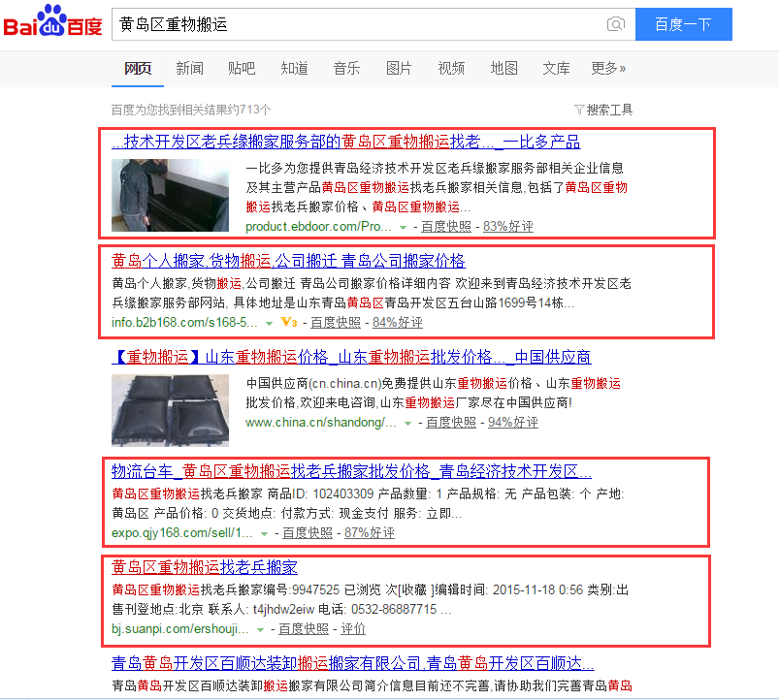
Task: Expand dropdown arrow beside www.china.cn URL
Action: (x=407, y=423)
